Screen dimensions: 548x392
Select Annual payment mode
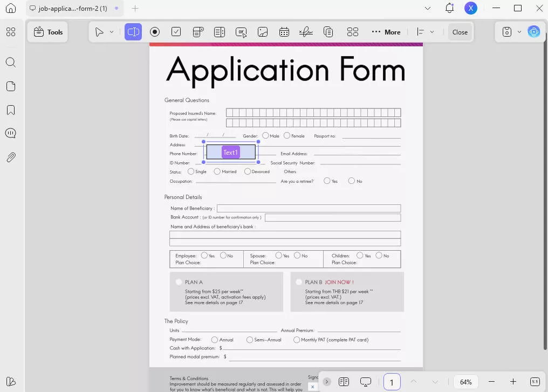[215, 339]
